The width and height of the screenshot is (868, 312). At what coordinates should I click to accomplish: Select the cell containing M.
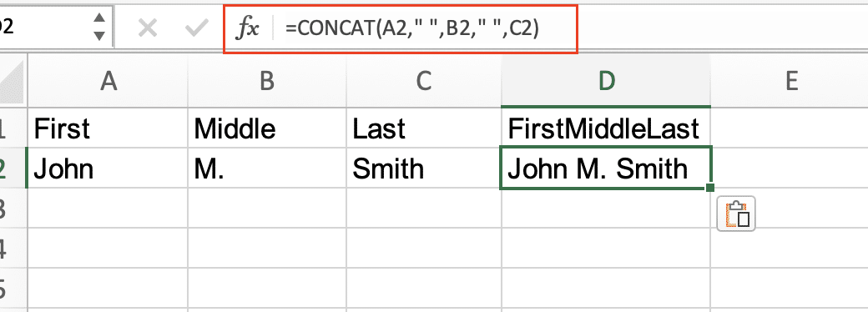[x=267, y=169]
